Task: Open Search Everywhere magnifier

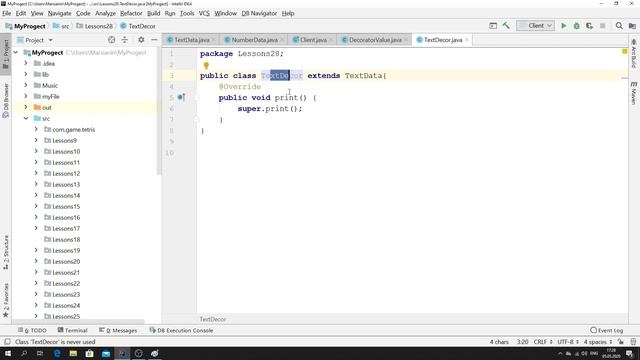Action: pyautogui.click(x=619, y=26)
